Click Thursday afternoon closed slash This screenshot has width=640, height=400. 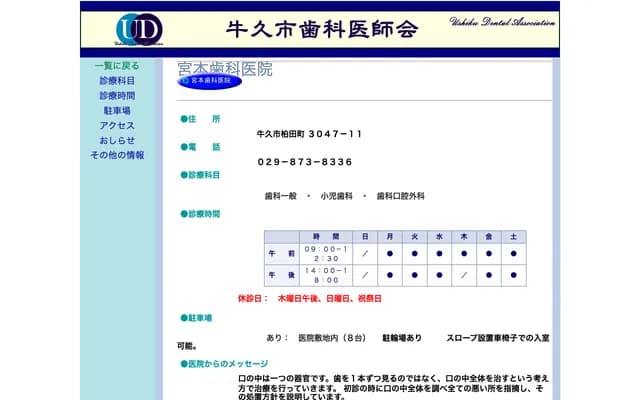point(464,276)
